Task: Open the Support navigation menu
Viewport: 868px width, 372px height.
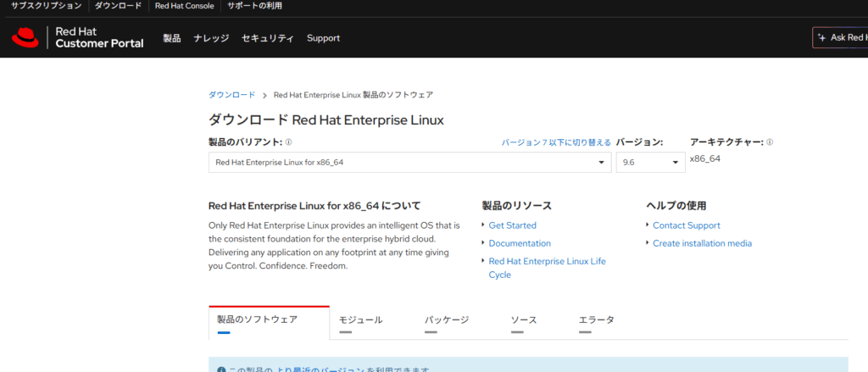Action: coord(323,38)
